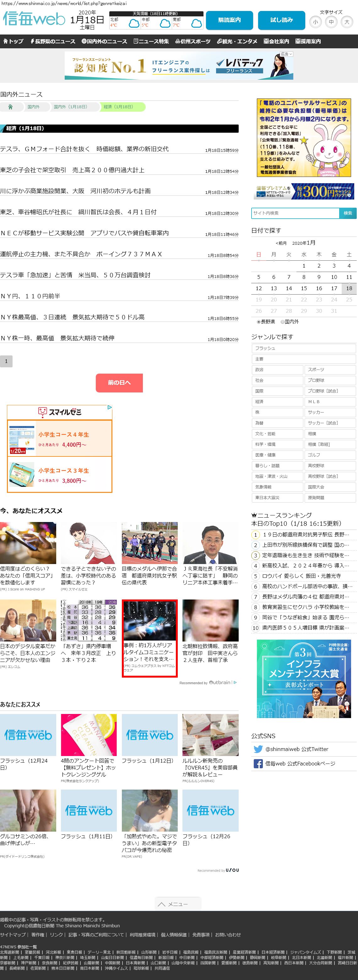
Task: Open the 北朝鮮拉致情報 article thumbnail
Action: [x=210, y=620]
